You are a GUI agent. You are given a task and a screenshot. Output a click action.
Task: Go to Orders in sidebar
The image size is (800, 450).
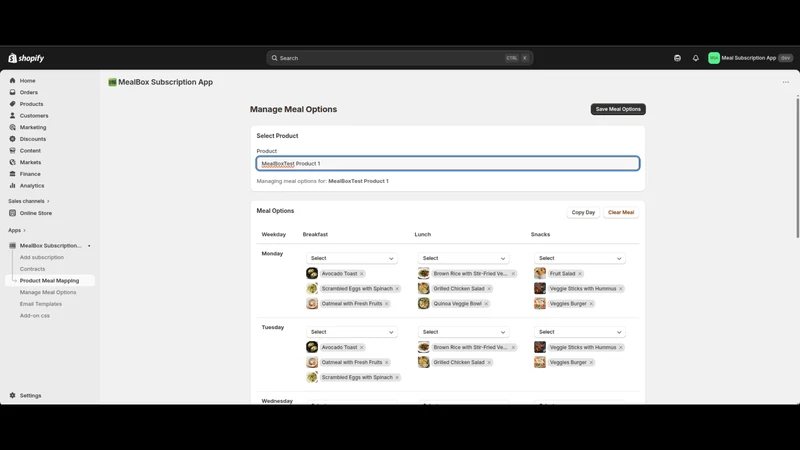[x=29, y=92]
